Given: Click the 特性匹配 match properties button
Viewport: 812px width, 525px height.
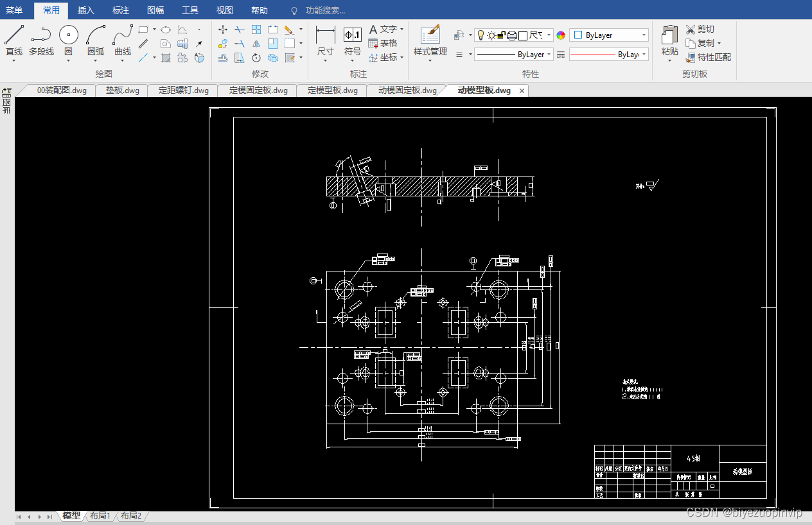Looking at the screenshot, I should [708, 57].
